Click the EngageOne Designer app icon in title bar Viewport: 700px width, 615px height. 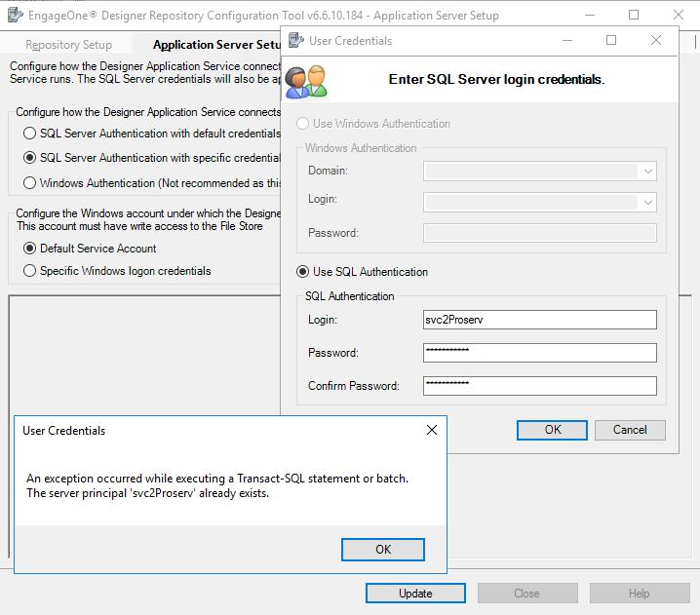[x=16, y=16]
